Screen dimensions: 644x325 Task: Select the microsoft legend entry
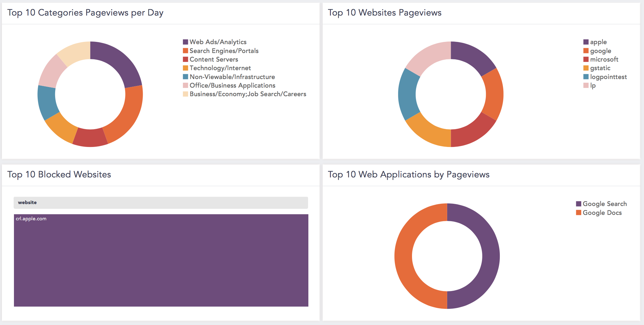click(x=604, y=59)
